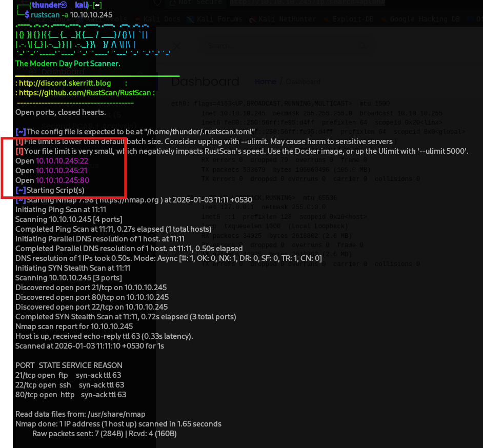Click the Not Secure padlock icon
Viewport: 483px width, 448px height.
point(173,3)
